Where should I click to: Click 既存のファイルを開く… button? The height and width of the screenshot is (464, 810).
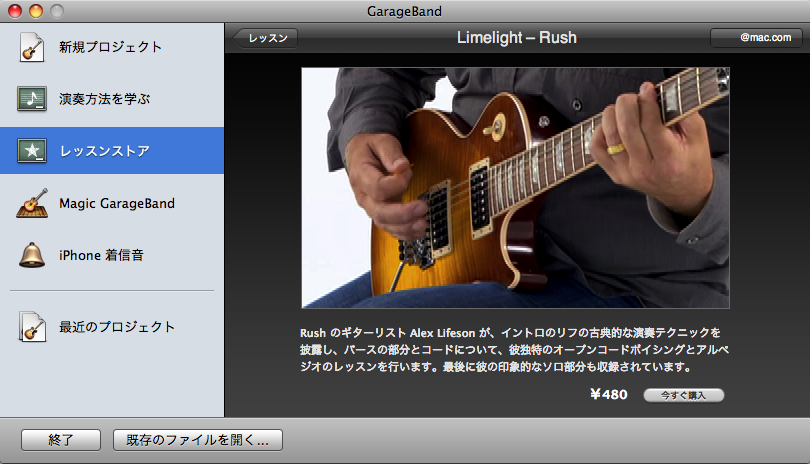click(198, 440)
